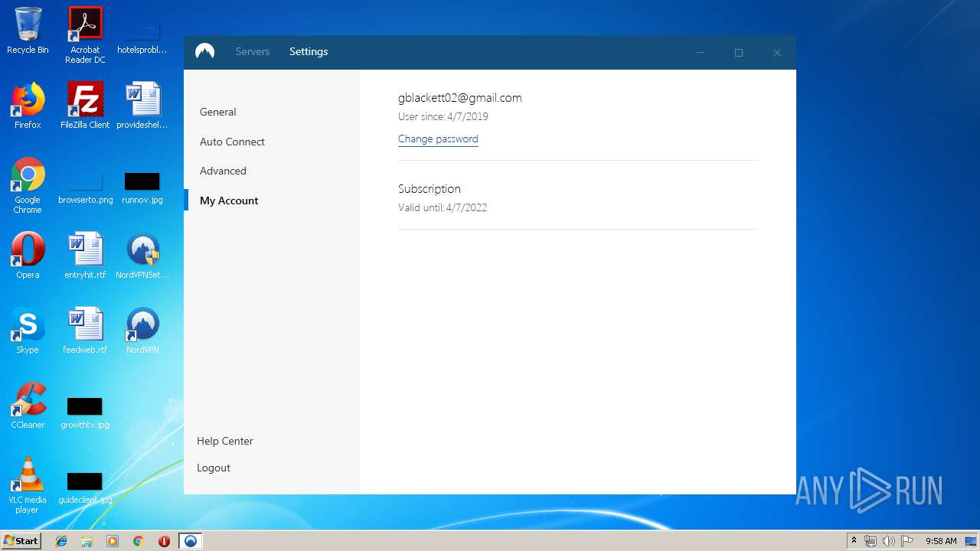Click the Subscription heading
Screen dimensions: 980x551
429,189
